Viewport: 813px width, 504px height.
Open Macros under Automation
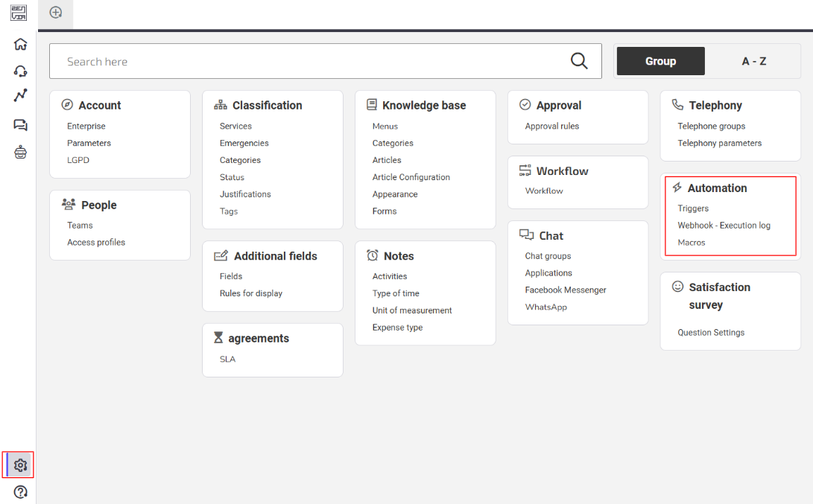tap(691, 243)
